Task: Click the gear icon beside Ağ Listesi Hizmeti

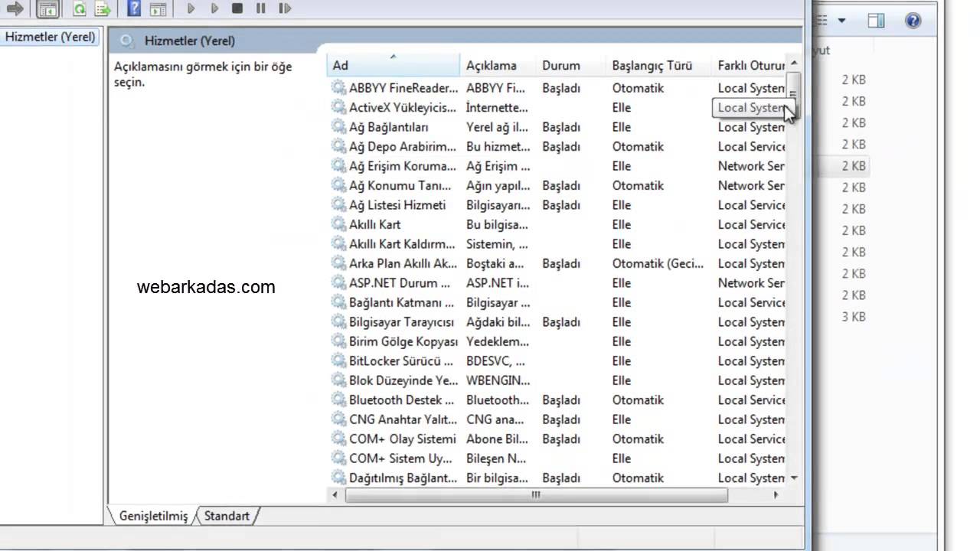Action: (338, 205)
